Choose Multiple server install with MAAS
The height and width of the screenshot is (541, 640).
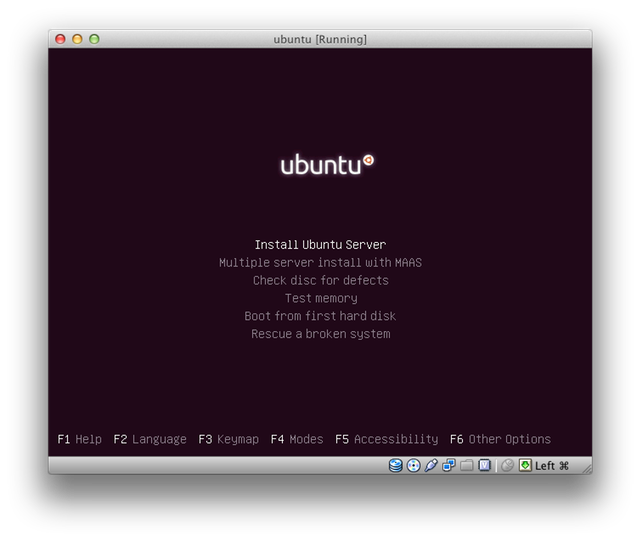tap(320, 263)
